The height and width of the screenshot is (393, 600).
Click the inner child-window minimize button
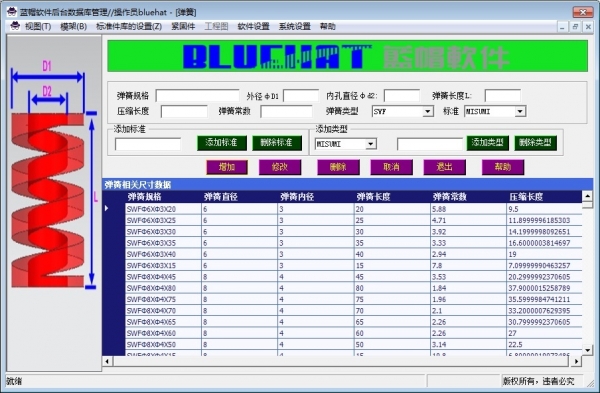tap(562, 27)
